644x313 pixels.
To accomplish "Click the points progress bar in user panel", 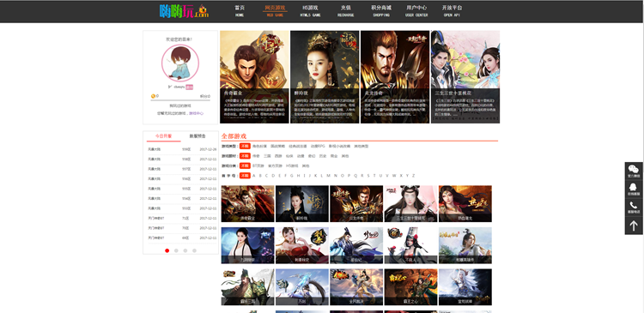I will 180,100.
